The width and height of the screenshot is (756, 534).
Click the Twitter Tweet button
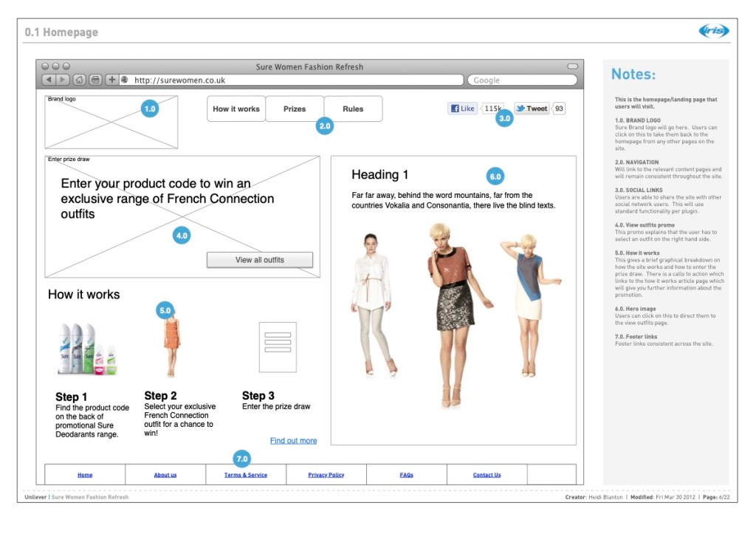(x=532, y=109)
